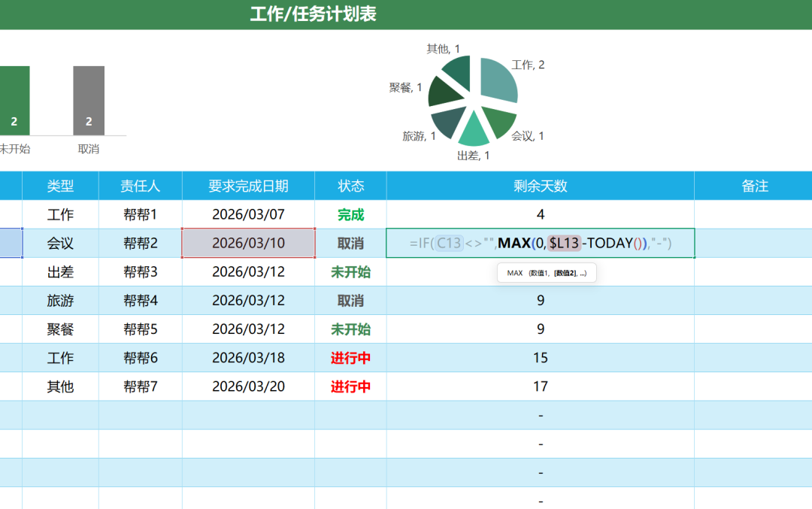The width and height of the screenshot is (812, 509).
Task: Click the gray 取消 bar in the chart
Action: pos(89,101)
